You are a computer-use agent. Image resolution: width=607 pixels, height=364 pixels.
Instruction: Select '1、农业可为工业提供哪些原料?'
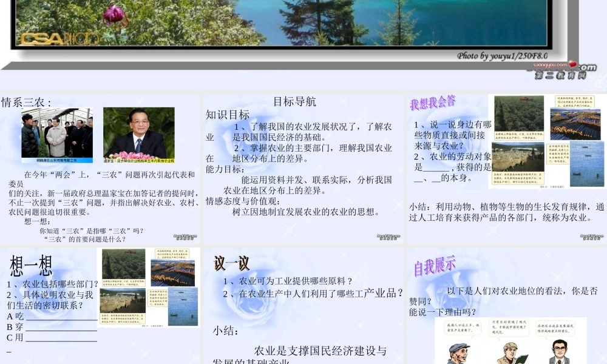[x=288, y=281]
